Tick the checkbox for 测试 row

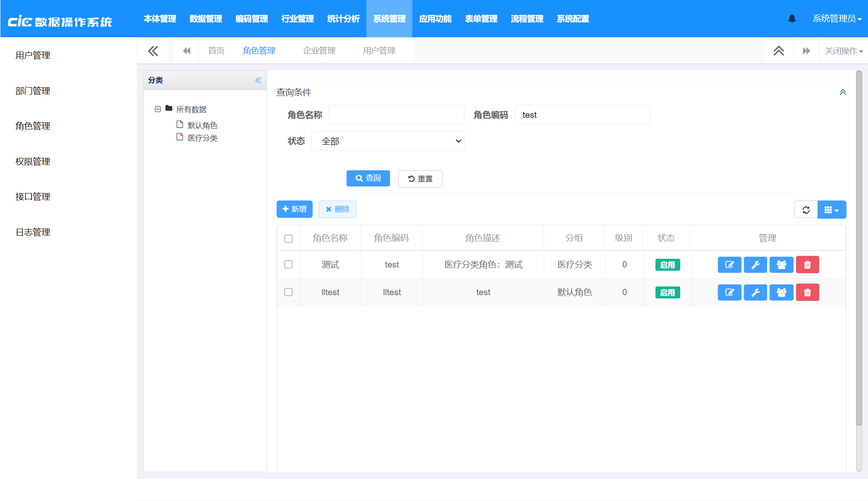point(288,265)
